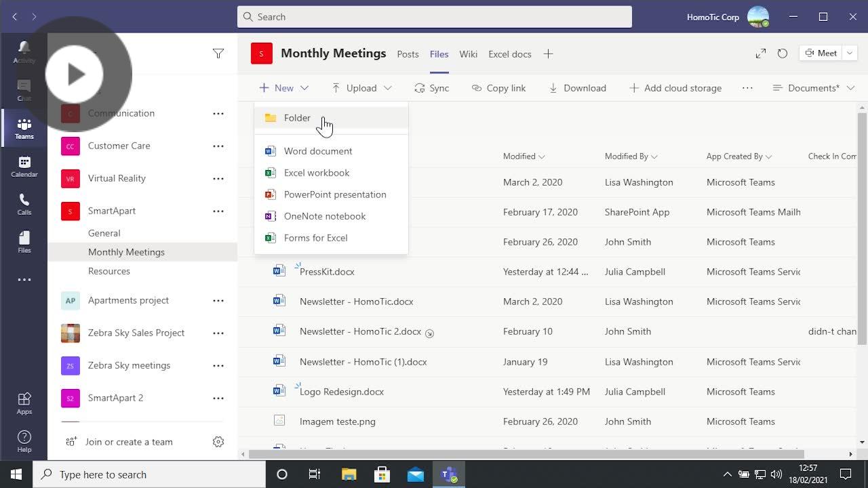Viewport: 868px width, 488px height.
Task: Click the Teams search box
Action: tap(435, 17)
